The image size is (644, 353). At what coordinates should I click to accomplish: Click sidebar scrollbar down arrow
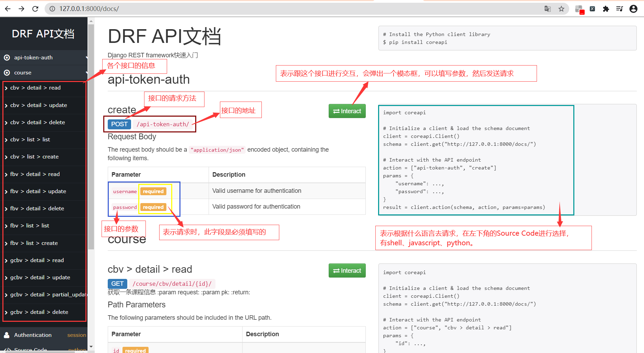(91, 347)
